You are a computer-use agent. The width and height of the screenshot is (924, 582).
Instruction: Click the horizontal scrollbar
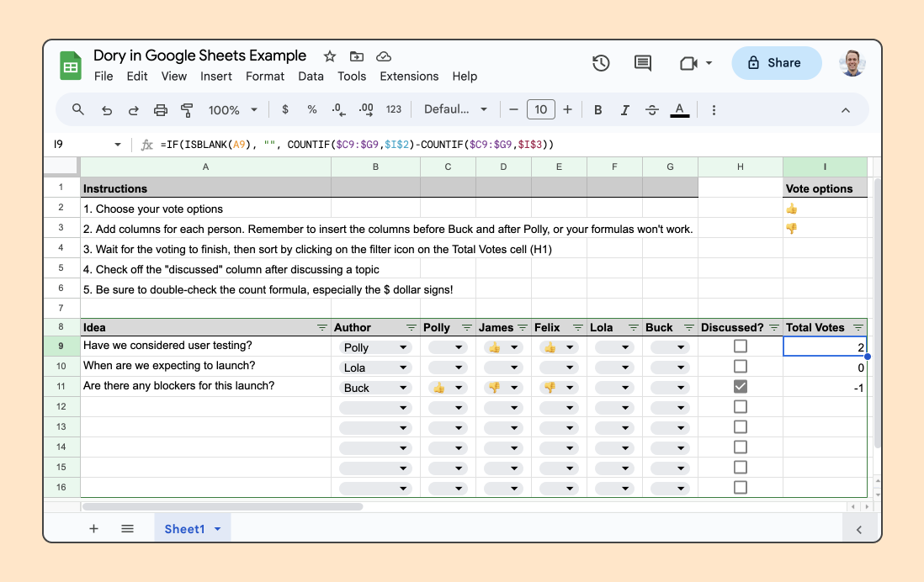pos(222,506)
